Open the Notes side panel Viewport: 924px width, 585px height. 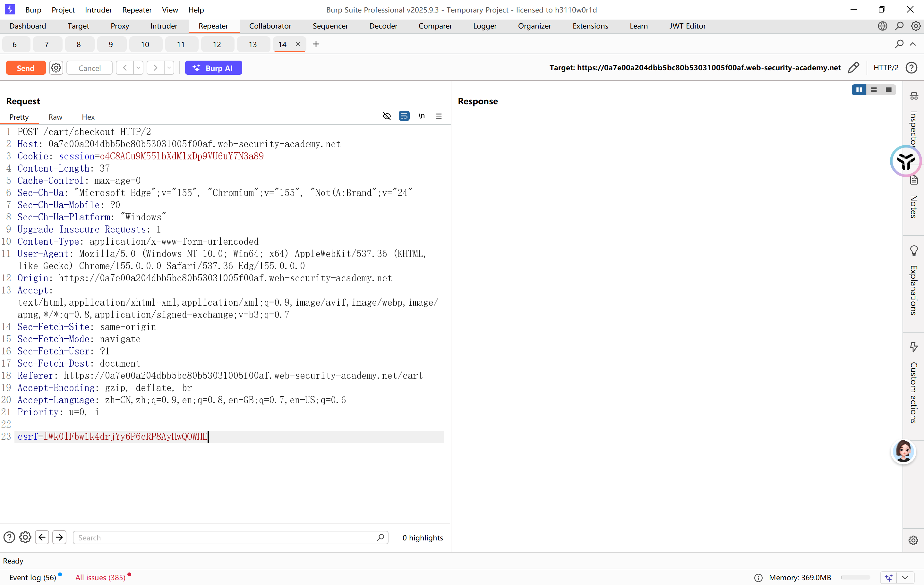click(x=914, y=198)
